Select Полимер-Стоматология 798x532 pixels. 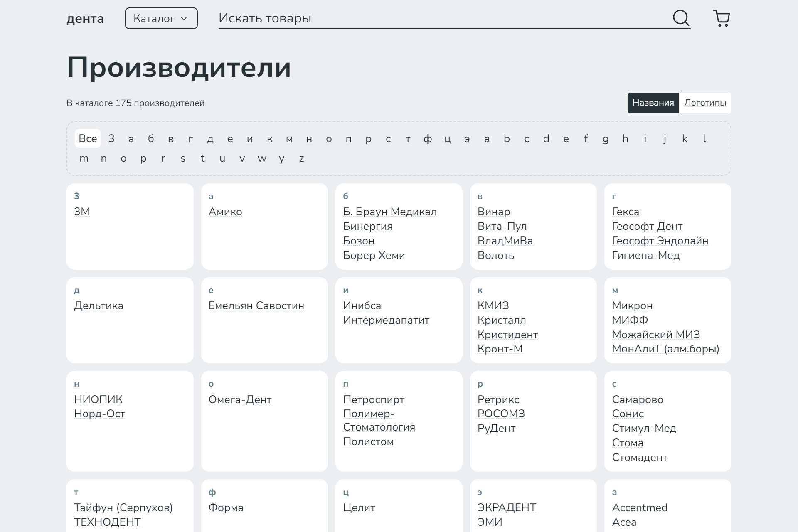tap(379, 420)
